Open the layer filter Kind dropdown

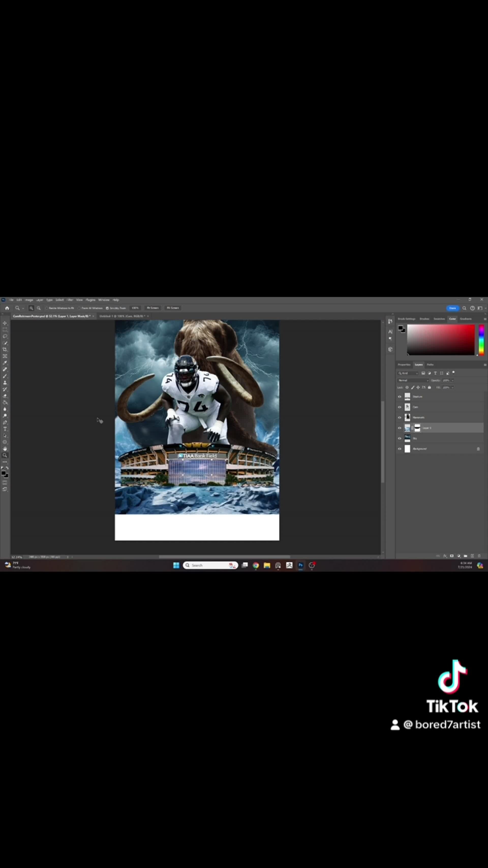click(x=408, y=373)
